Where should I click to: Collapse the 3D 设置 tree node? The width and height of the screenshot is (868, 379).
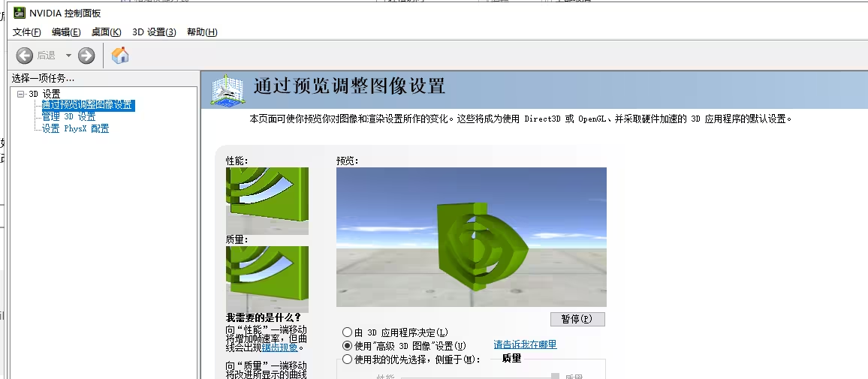point(20,94)
